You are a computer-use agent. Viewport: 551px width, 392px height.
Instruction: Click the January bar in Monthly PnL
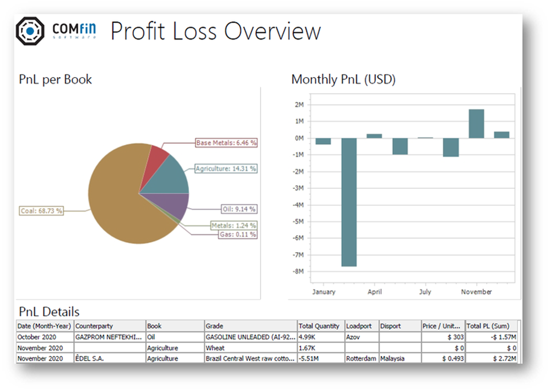(x=323, y=141)
